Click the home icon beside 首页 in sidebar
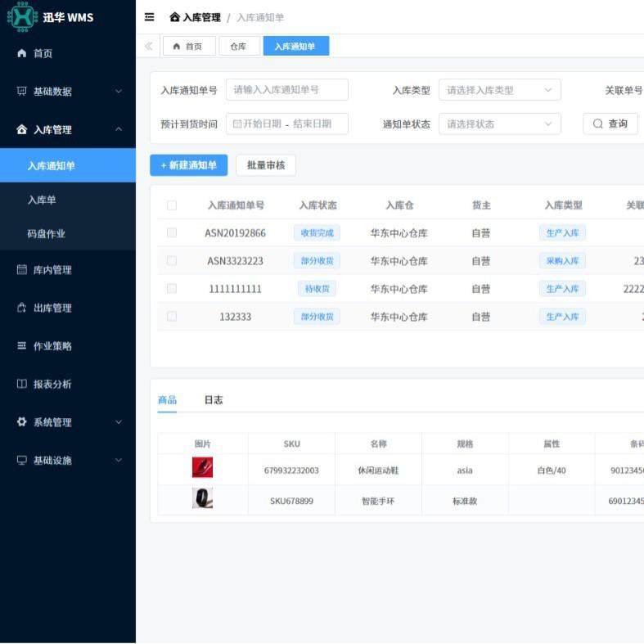Viewport: 644px width, 644px height. click(x=22, y=53)
